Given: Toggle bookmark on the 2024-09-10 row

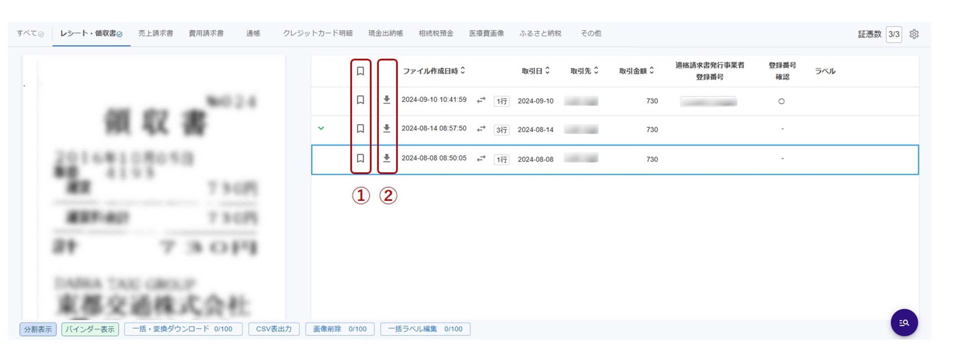Looking at the screenshot, I should pos(360,100).
